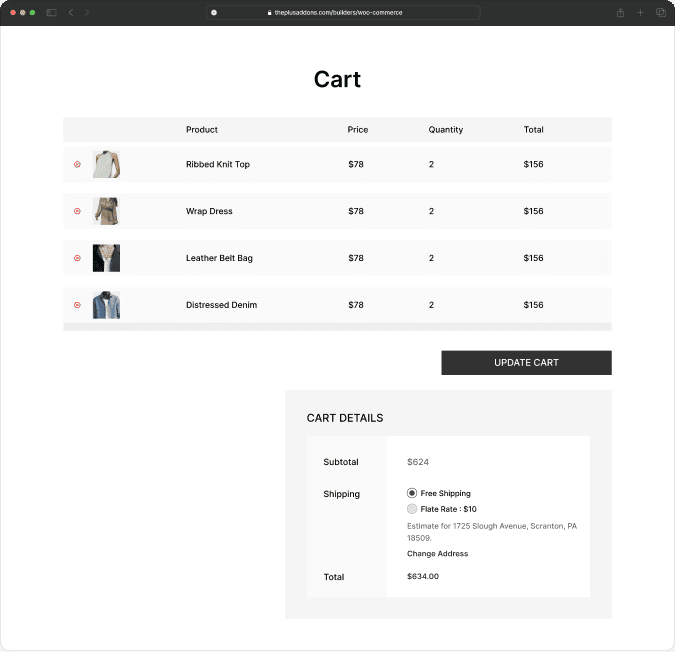The height and width of the screenshot is (652, 675).
Task: Click the Distressed Denim jacket thumbnail
Action: (107, 305)
